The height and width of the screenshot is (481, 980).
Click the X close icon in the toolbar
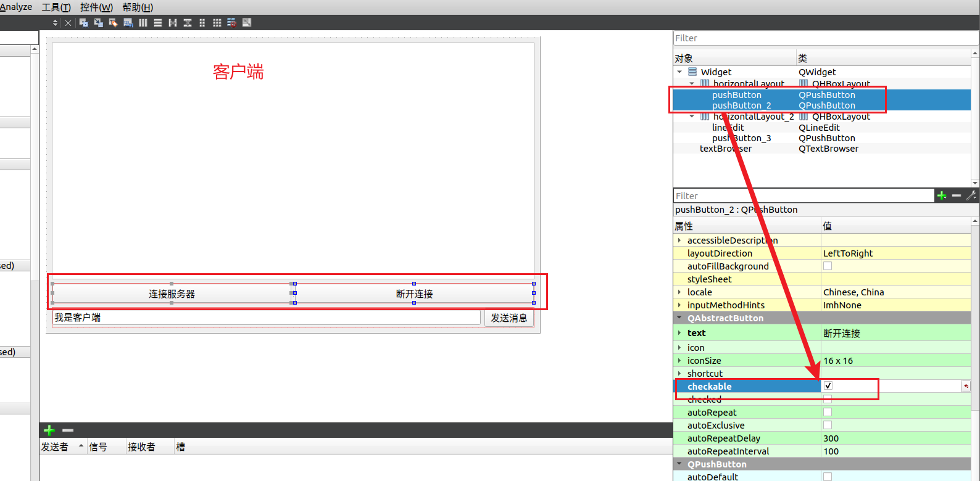tap(69, 23)
